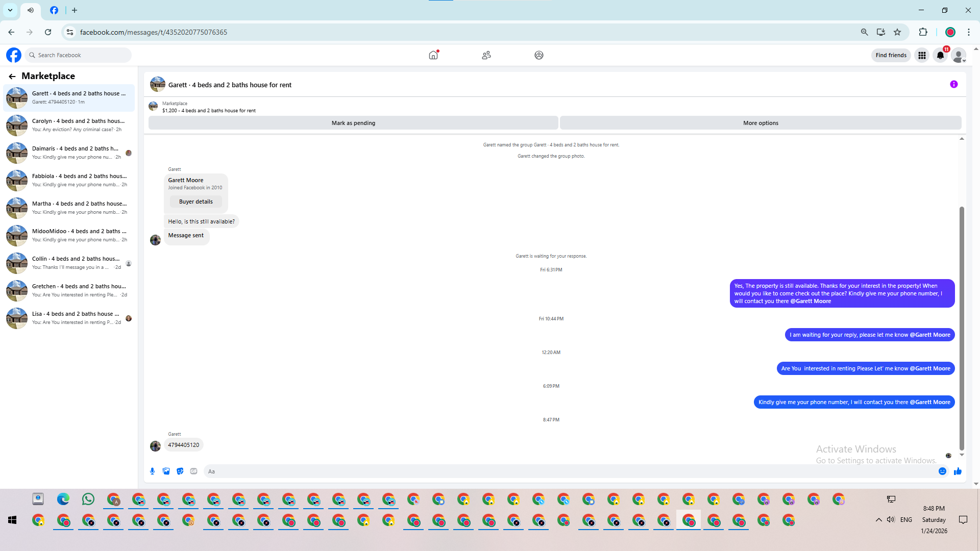Send a thumbs up like

point(958,471)
